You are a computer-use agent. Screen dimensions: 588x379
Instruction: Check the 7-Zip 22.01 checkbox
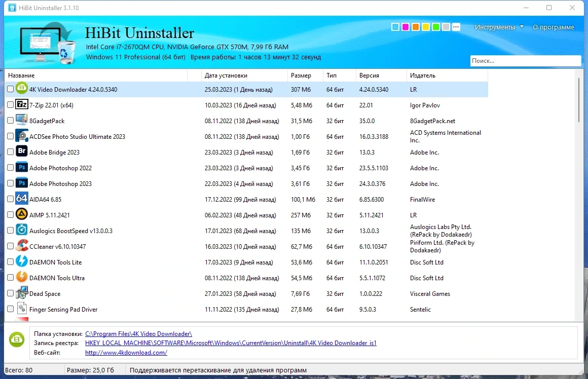[x=11, y=105]
